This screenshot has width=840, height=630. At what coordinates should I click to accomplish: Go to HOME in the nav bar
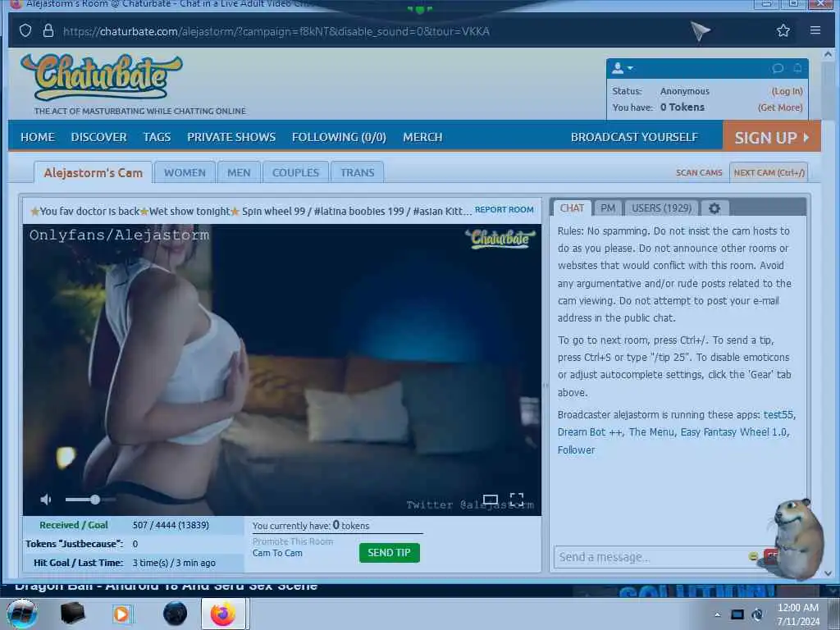[38, 137]
